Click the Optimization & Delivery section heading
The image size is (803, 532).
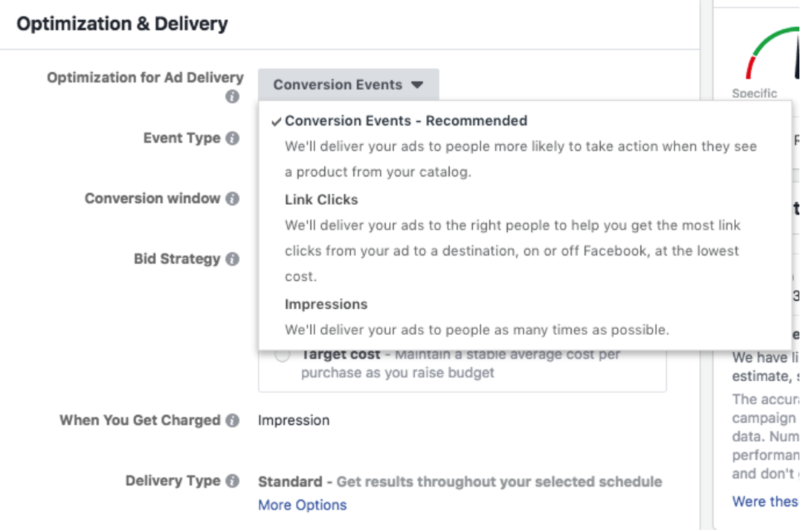point(122,24)
